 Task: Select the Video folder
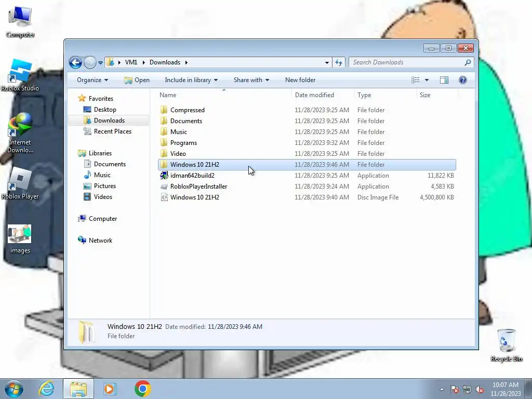[x=307, y=154]
